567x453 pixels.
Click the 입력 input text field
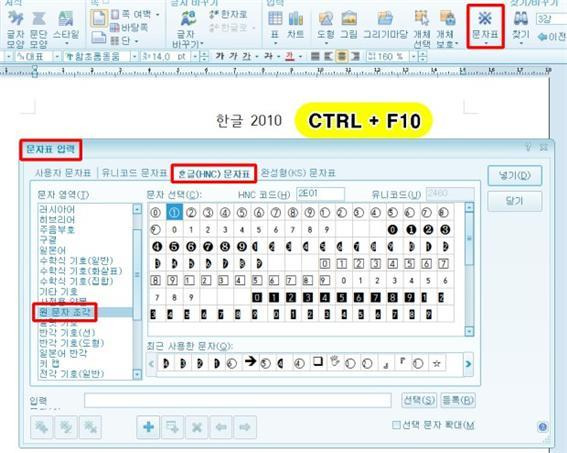238,400
